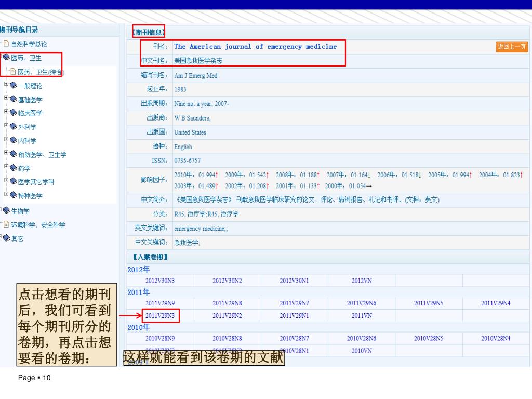This screenshot has height=399, width=532.
Task: Expand the 内科学 node
Action: coord(6,139)
